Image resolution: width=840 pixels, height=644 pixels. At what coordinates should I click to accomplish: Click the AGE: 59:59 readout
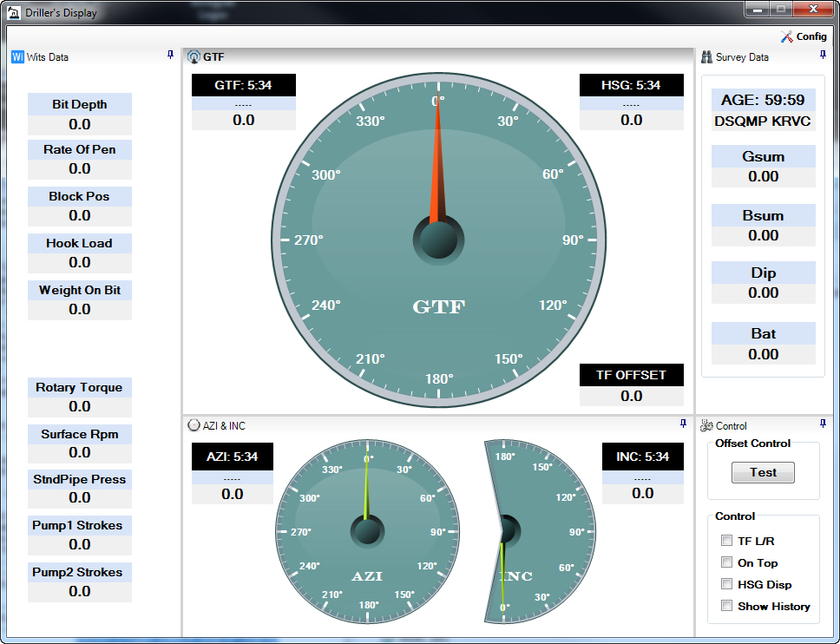click(763, 100)
